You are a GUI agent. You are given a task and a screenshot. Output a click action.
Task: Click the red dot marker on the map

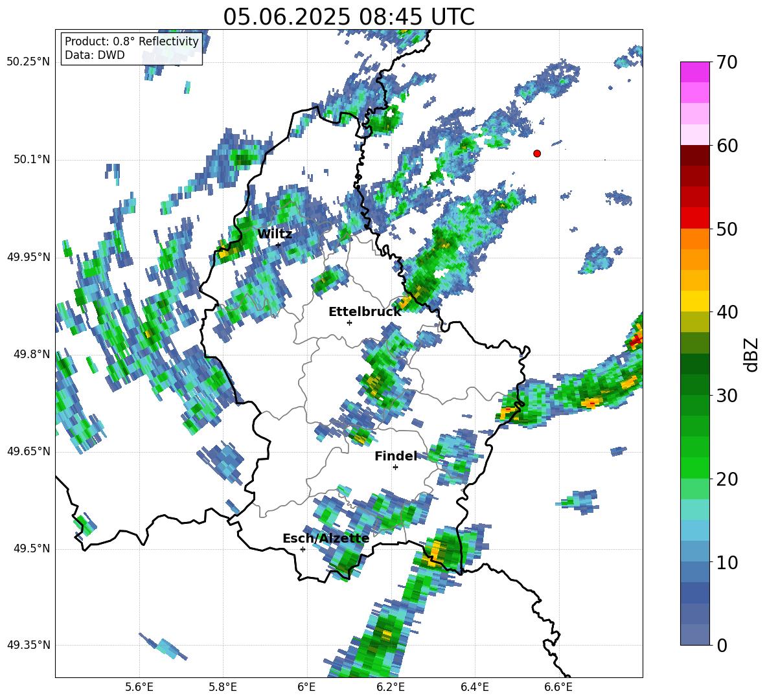pyautogui.click(x=537, y=153)
